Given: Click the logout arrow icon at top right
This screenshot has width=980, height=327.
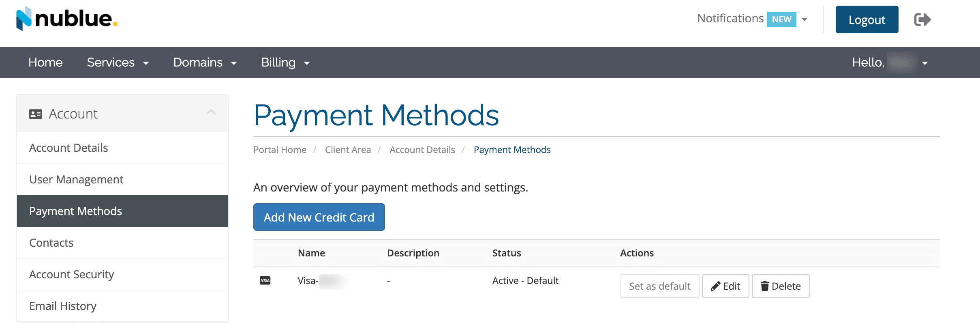Looking at the screenshot, I should pos(922,19).
